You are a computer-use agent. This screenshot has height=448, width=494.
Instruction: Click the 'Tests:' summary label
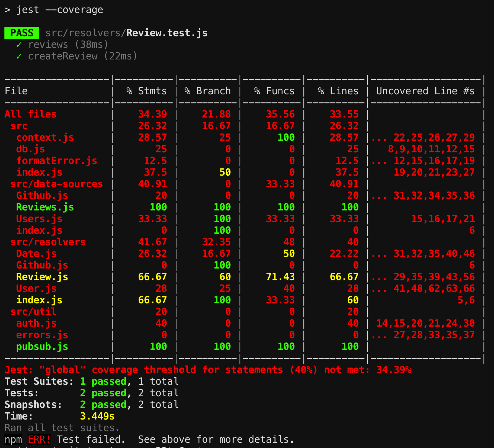point(22,393)
